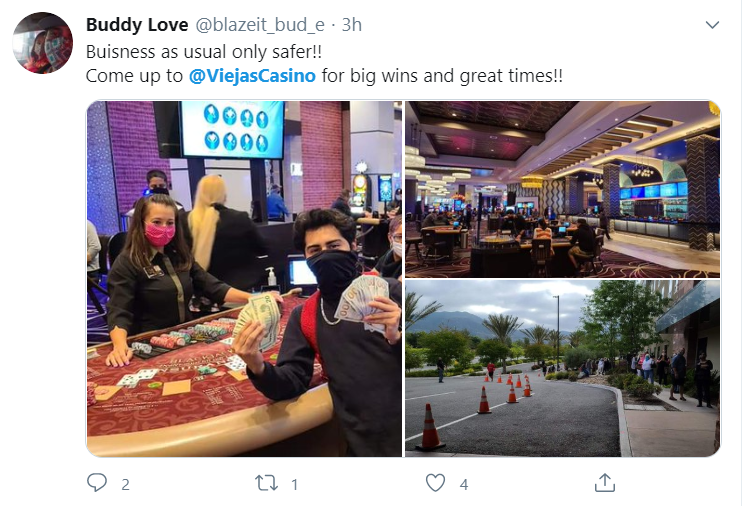The width and height of the screenshot is (751, 506).
Task: Open Buddy Love's profile avatar
Action: (43, 43)
